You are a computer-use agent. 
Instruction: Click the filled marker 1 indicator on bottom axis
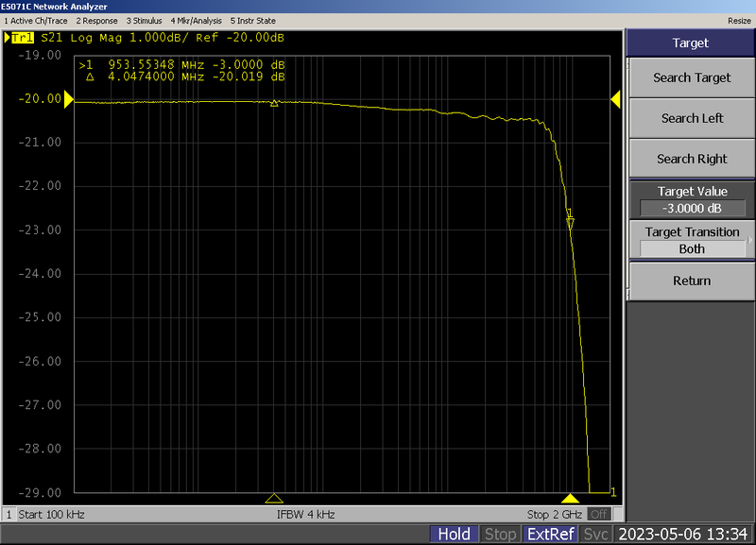[570, 498]
